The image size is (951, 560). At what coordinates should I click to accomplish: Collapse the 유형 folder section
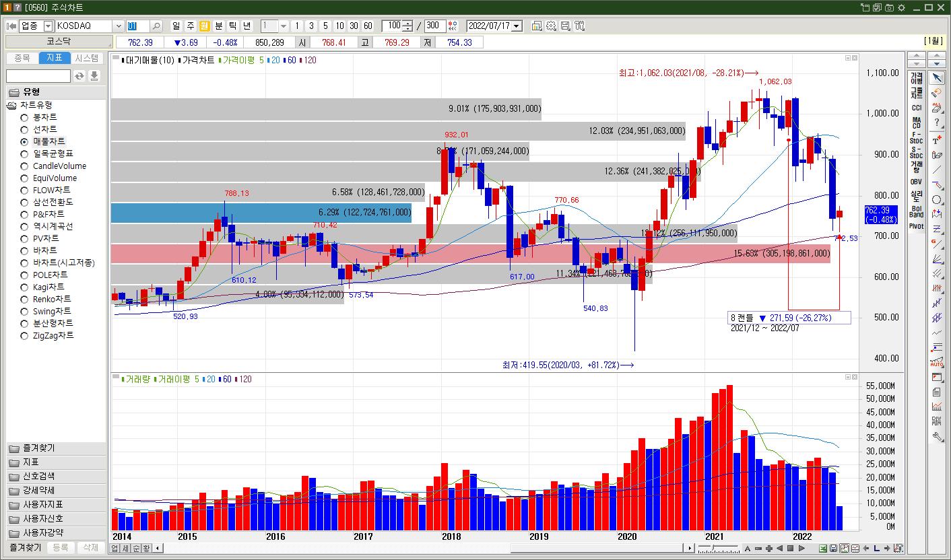pos(56,92)
